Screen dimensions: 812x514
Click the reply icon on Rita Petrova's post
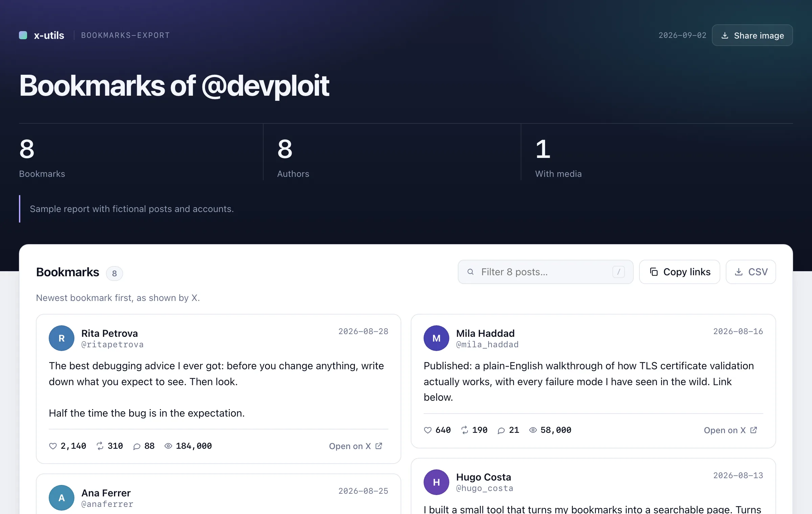137,446
